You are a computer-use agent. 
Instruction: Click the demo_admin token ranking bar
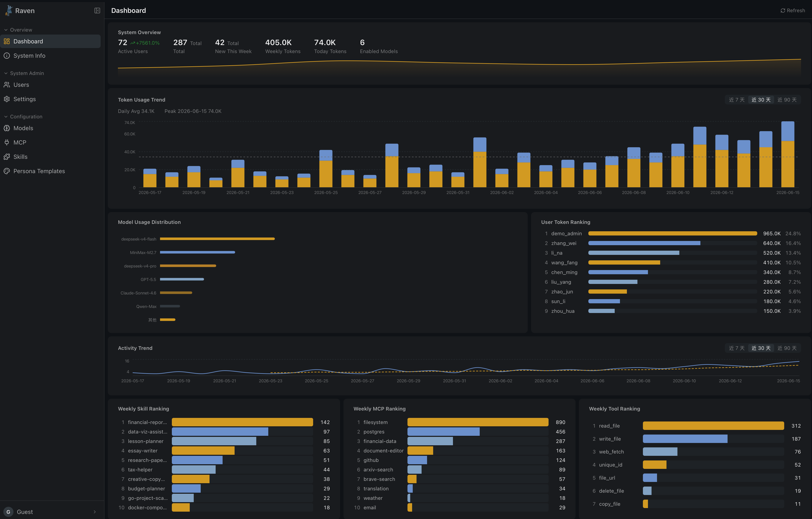tap(672, 233)
